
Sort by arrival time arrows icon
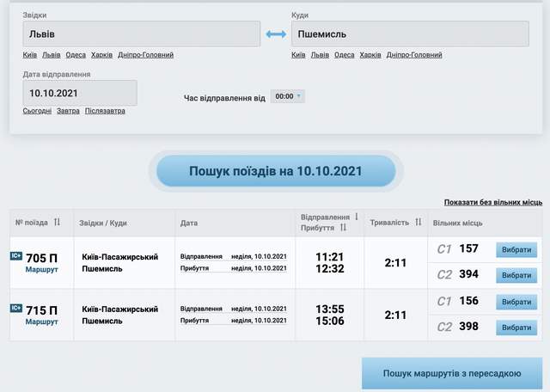(x=343, y=228)
